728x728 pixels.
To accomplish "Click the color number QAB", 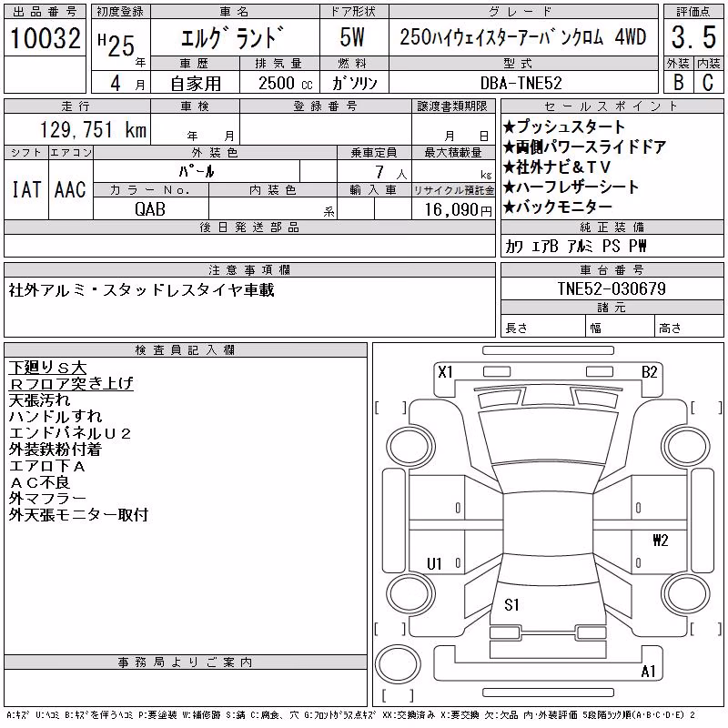I will click(x=150, y=209).
